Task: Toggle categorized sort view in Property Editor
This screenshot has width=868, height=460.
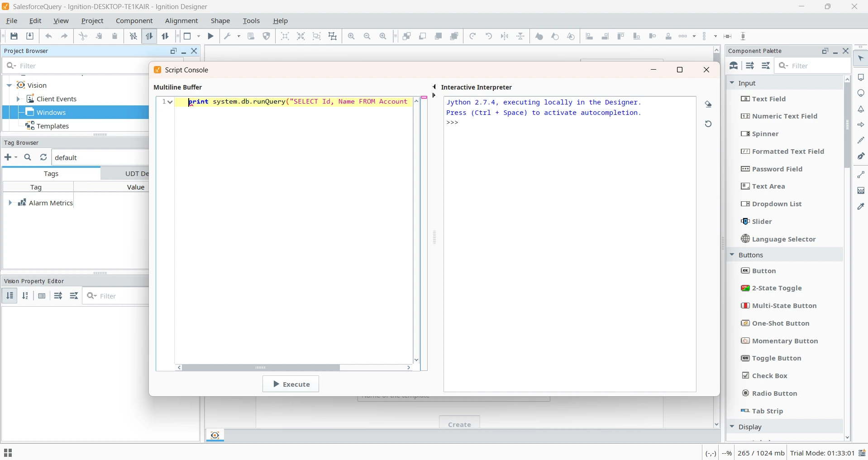Action: 10,296
